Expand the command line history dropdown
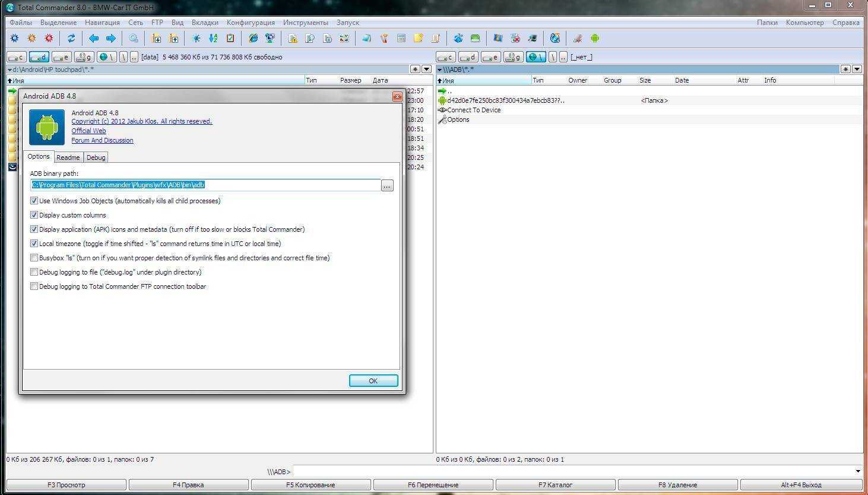This screenshot has height=495, width=868. (x=858, y=471)
